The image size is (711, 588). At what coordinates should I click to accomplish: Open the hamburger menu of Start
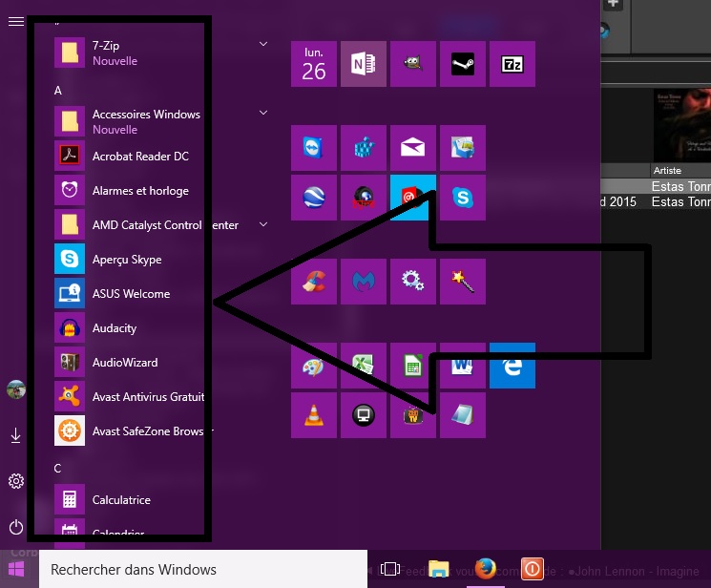point(16,21)
